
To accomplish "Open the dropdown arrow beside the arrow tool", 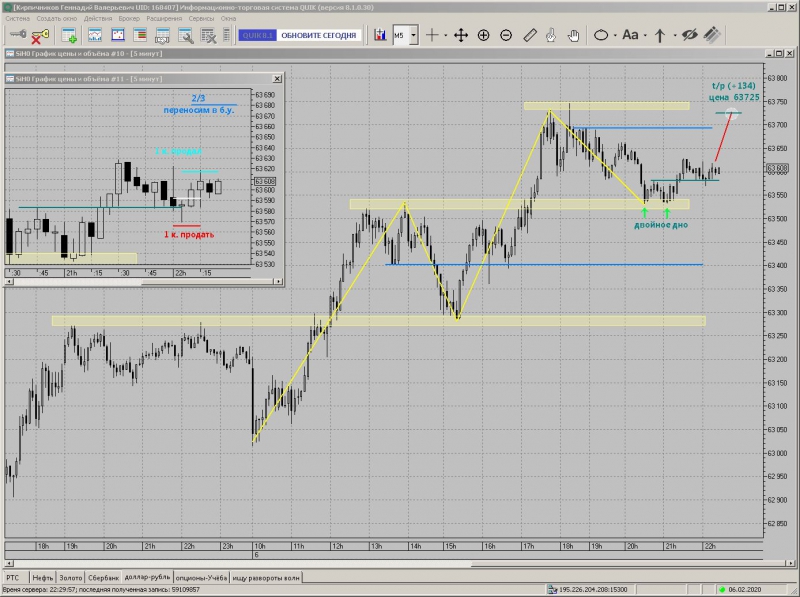I will tap(674, 35).
